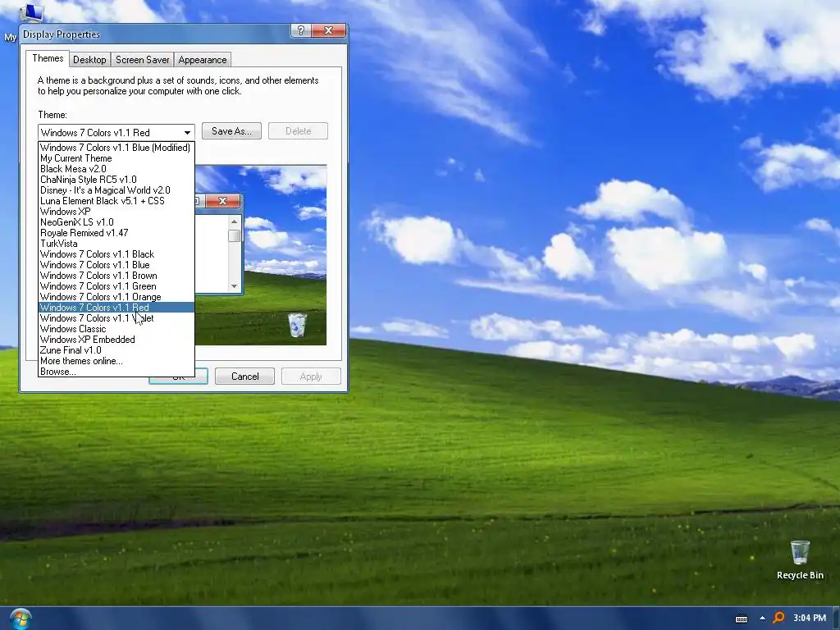Click the preview window's scroll down arrow
Viewport: 840px width, 630px height.
[234, 286]
